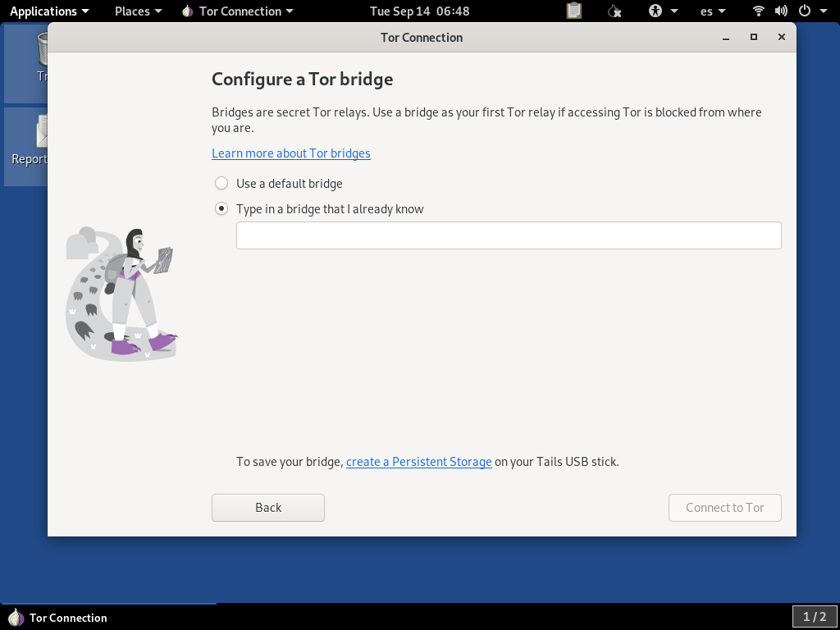Follow the 'create a Persistent Storage' link
The width and height of the screenshot is (840, 630).
419,462
